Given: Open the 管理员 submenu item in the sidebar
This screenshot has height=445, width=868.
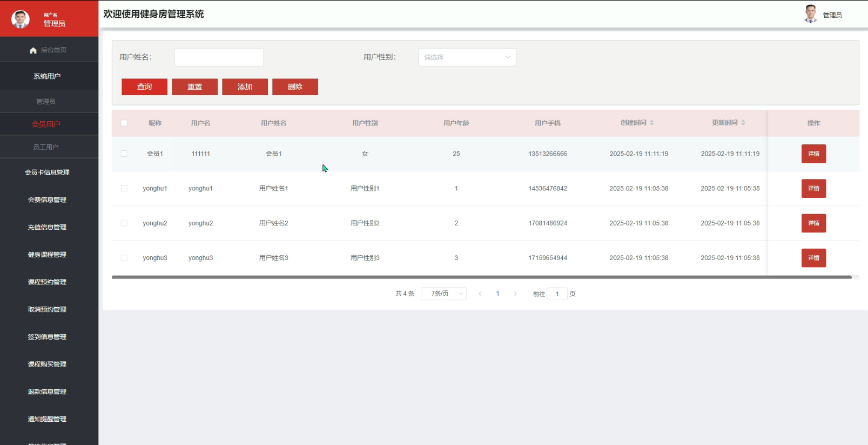Looking at the screenshot, I should pyautogui.click(x=49, y=102).
